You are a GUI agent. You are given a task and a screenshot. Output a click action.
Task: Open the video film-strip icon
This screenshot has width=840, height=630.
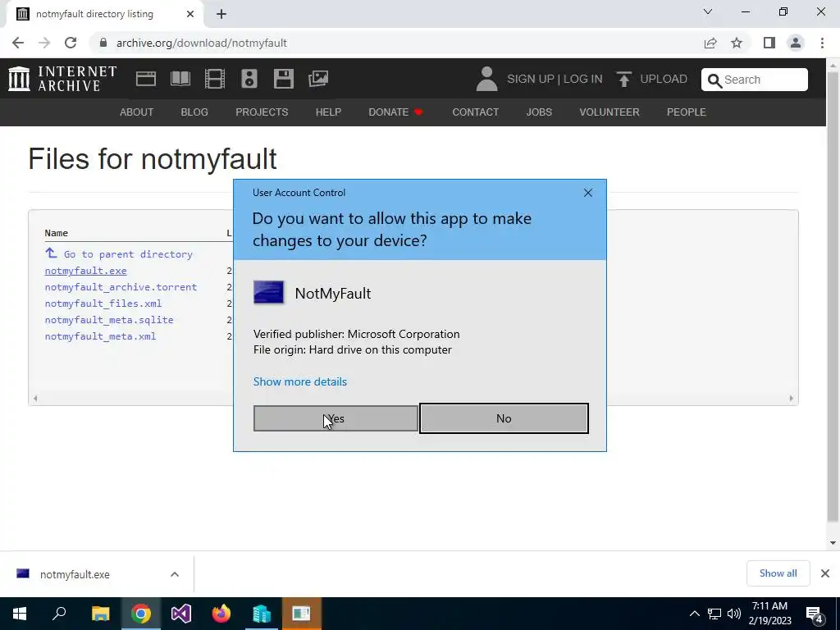(215, 79)
